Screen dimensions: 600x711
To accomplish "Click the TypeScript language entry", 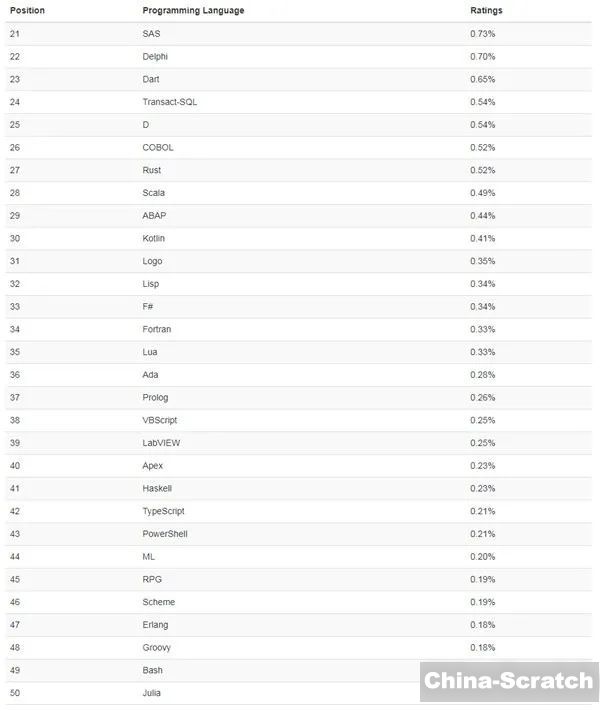I will coord(163,511).
